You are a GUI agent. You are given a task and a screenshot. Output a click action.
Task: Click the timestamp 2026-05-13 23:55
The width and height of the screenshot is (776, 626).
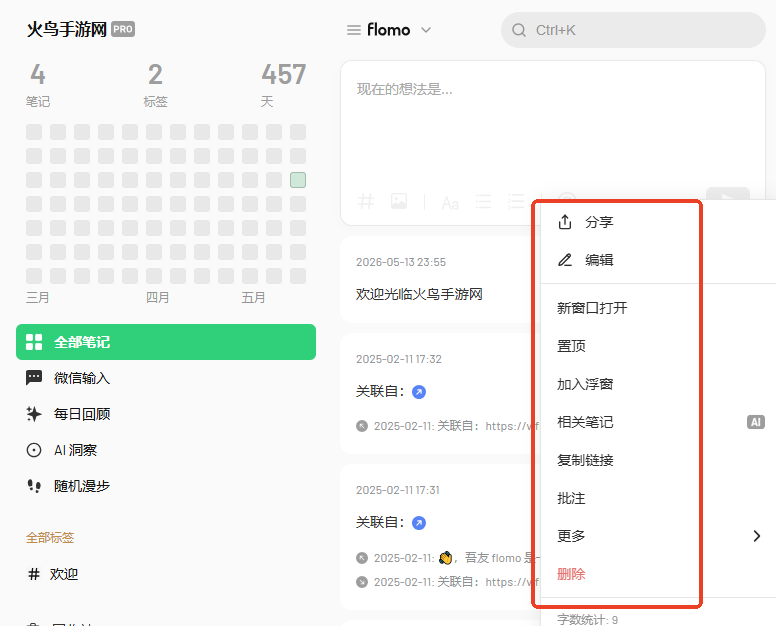(401, 262)
